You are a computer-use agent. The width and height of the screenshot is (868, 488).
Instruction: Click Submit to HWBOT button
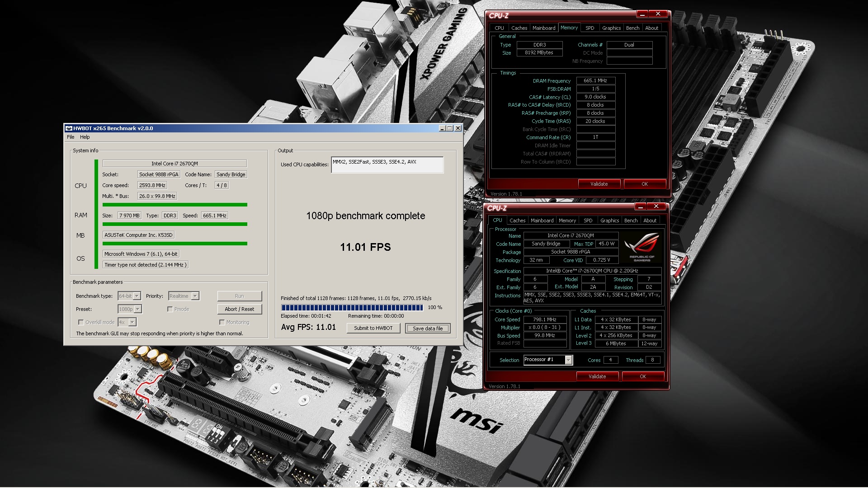tap(373, 328)
